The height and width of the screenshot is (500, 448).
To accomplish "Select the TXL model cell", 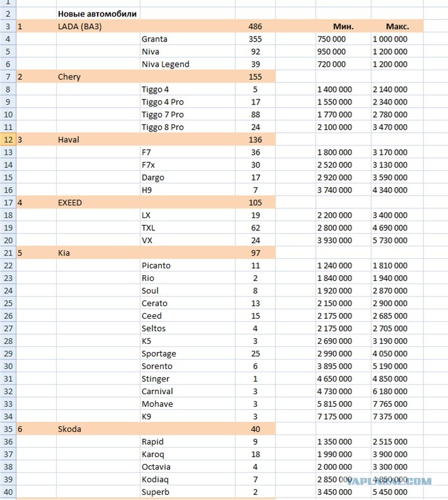I will (x=188, y=228).
